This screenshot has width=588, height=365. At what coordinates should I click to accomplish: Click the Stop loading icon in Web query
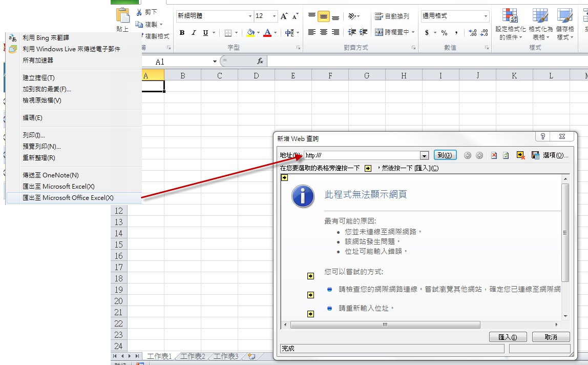(x=494, y=155)
